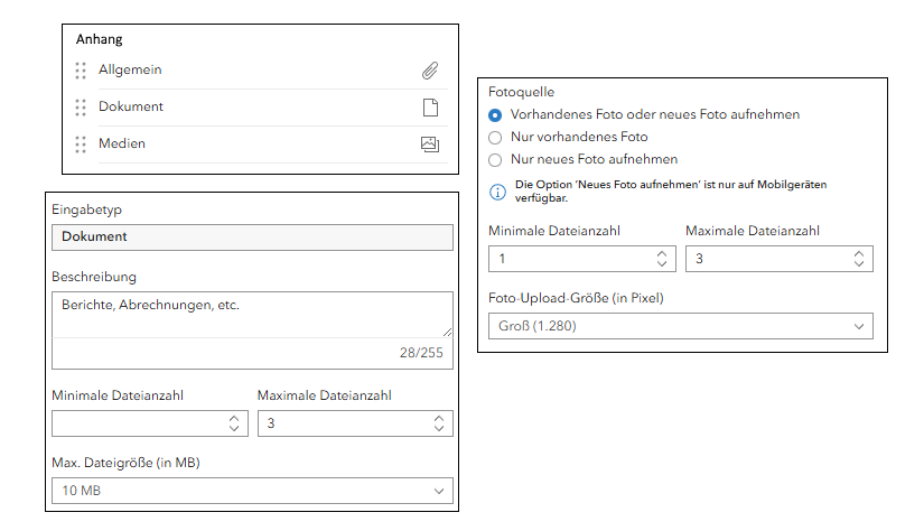This screenshot has height=525, width=906.
Task: Select the Medien attachment type
Action: [261, 144]
